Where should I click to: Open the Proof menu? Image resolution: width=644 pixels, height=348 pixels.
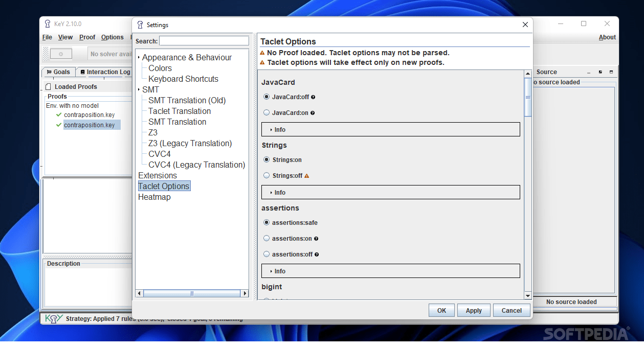coord(87,37)
